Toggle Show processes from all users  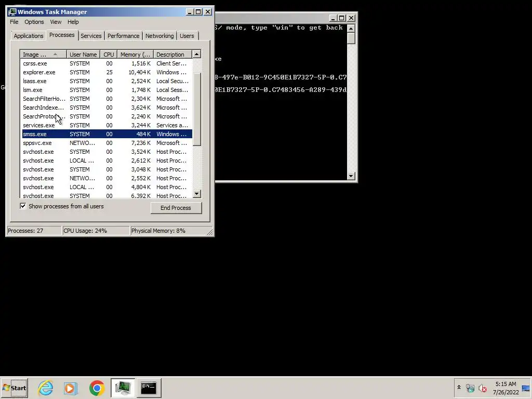click(23, 206)
